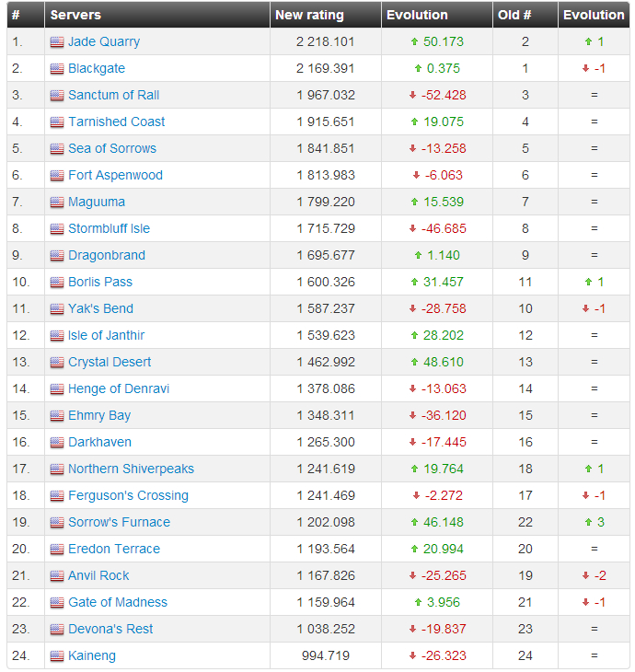Click the flag icon beside Dragonbrand

[x=56, y=255]
